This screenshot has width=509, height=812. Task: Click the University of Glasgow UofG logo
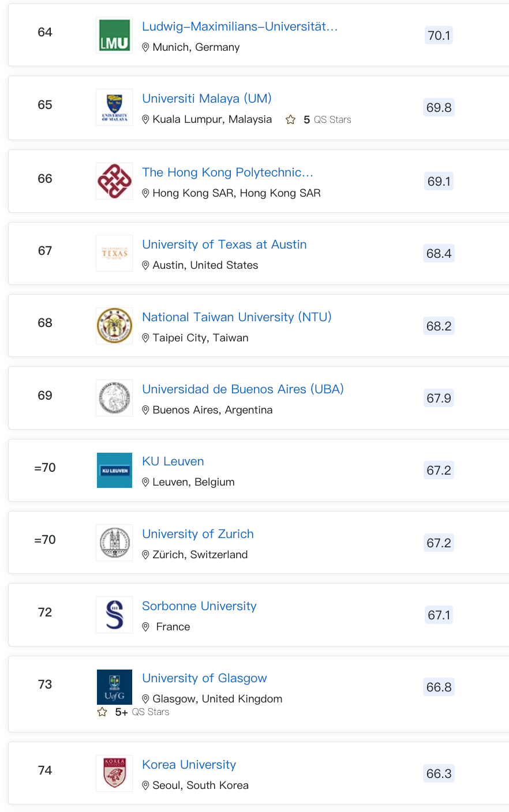pos(114,687)
